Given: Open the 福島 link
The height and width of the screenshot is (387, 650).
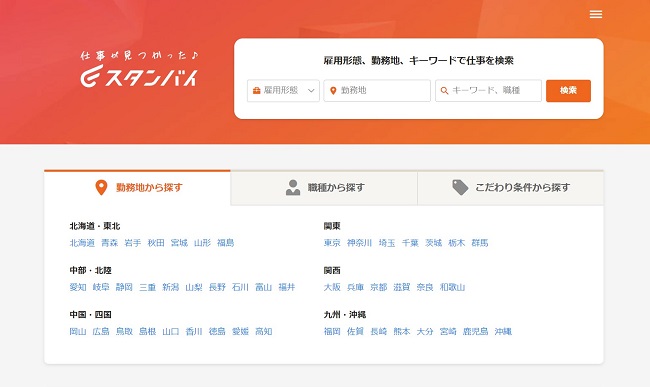Looking at the screenshot, I should click(x=226, y=243).
